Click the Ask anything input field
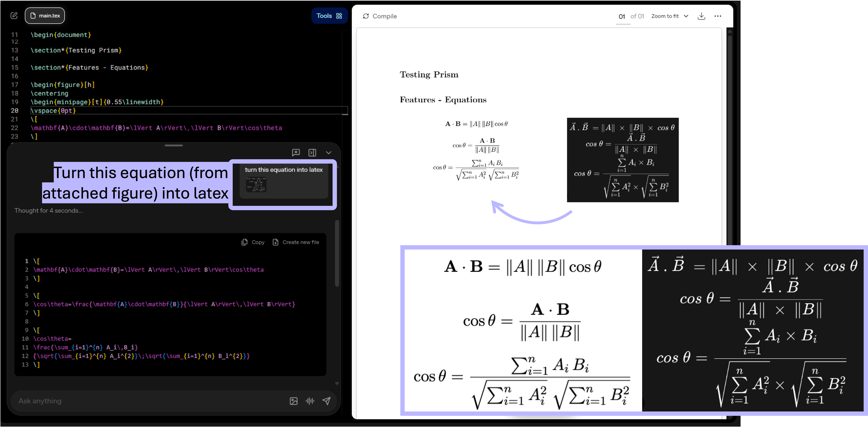Screen dimensions: 868x427 coord(148,401)
